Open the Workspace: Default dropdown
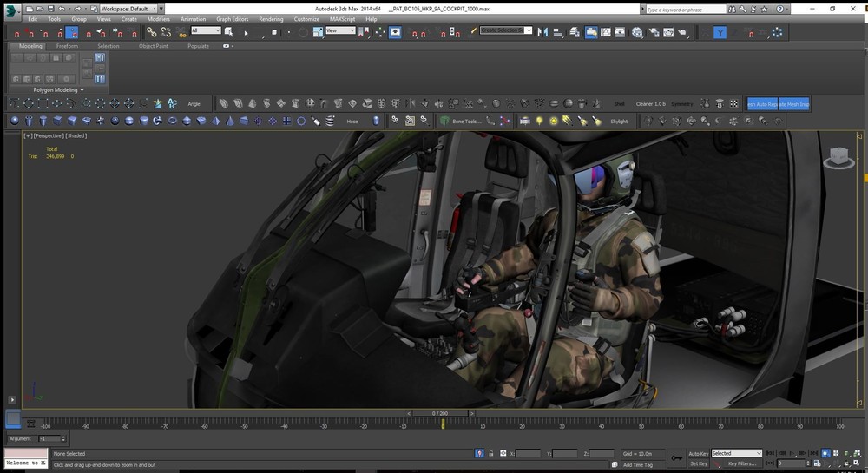 [x=127, y=8]
